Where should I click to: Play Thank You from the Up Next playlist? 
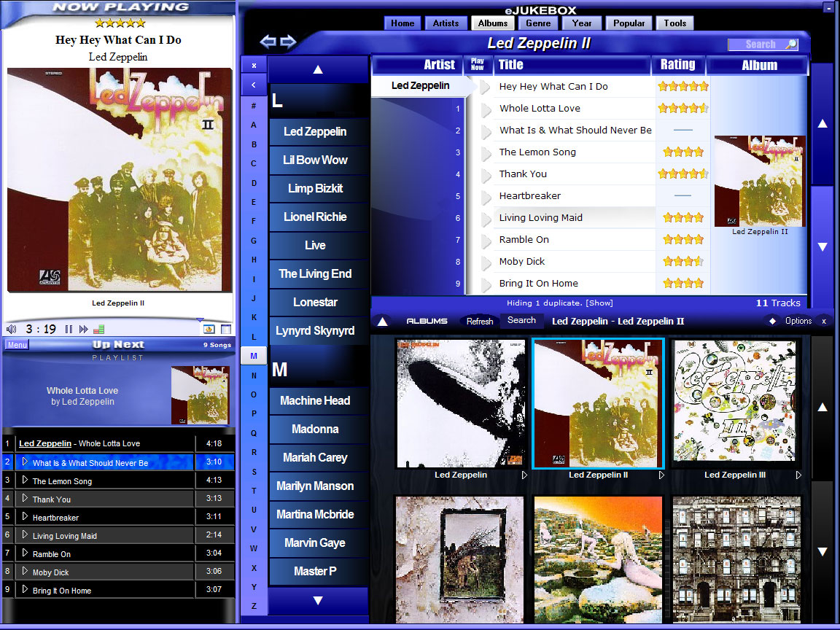point(25,498)
